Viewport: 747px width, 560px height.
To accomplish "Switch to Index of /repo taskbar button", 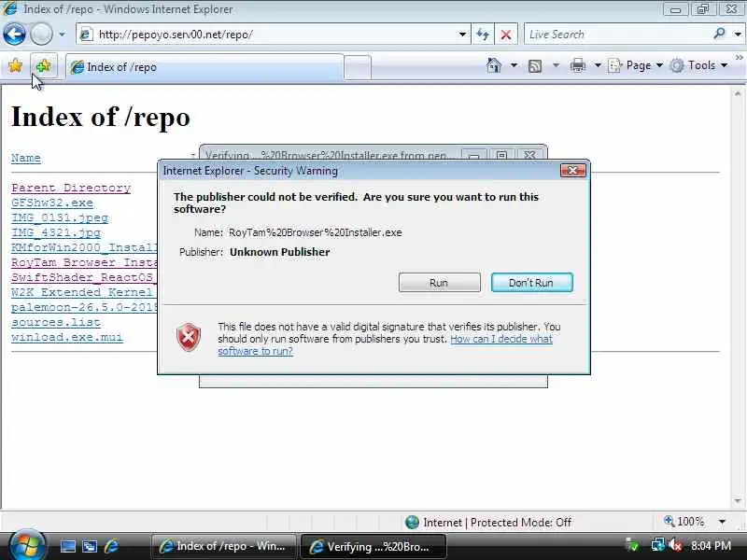I will point(223,546).
